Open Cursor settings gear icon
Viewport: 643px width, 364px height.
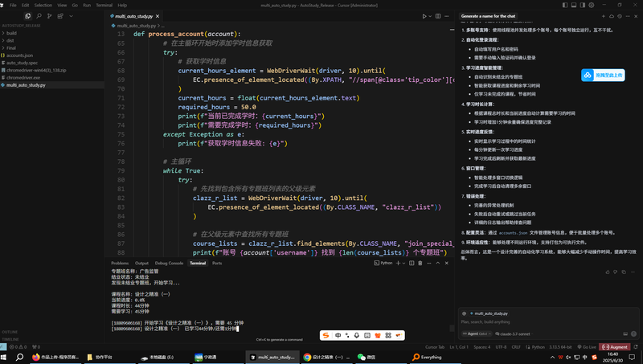[x=592, y=5]
